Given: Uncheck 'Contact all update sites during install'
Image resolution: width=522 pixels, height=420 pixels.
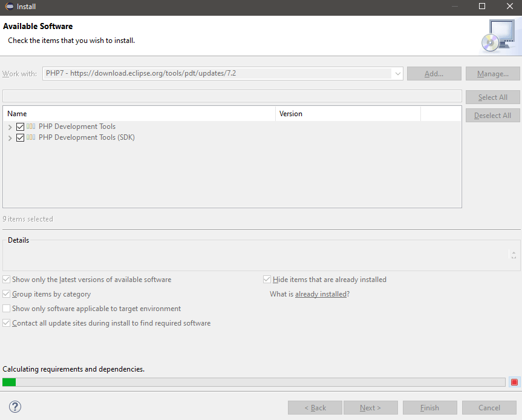Looking at the screenshot, I should [x=6, y=323].
